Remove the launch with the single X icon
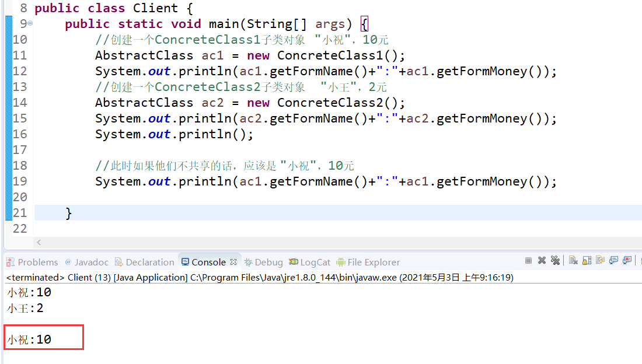The height and width of the screenshot is (364, 642). pyautogui.click(x=542, y=260)
